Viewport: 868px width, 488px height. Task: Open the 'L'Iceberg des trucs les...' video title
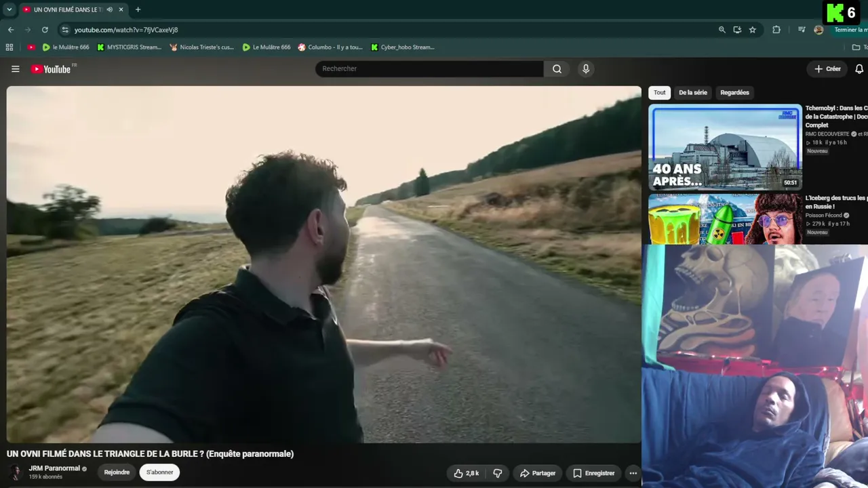pyautogui.click(x=836, y=202)
